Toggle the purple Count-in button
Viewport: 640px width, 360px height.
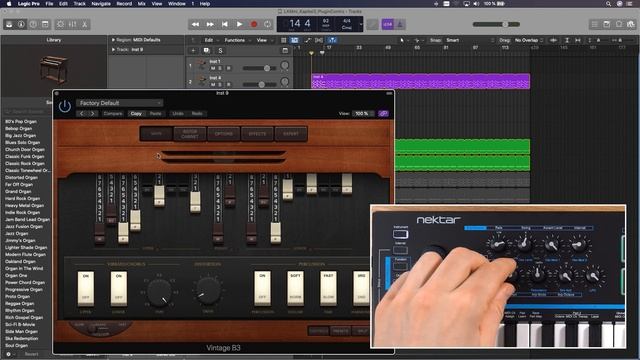pos(387,24)
